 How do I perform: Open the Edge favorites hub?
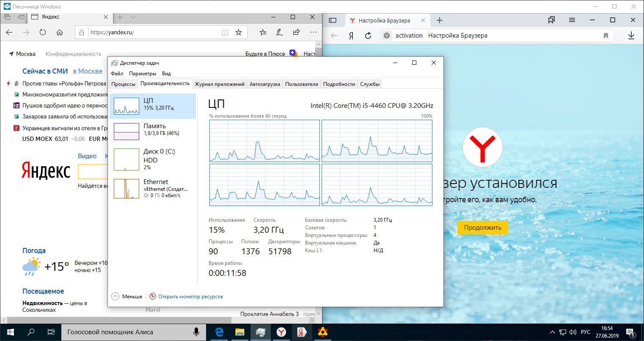(x=263, y=32)
